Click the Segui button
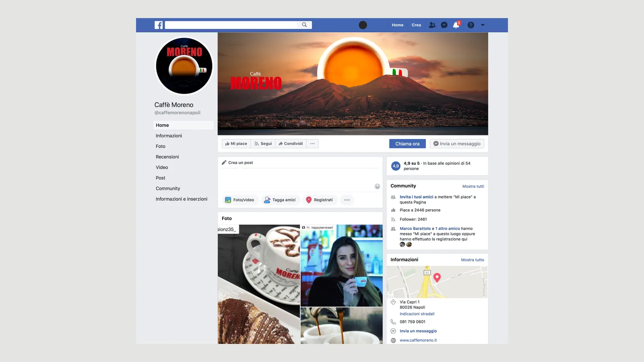 click(x=263, y=144)
